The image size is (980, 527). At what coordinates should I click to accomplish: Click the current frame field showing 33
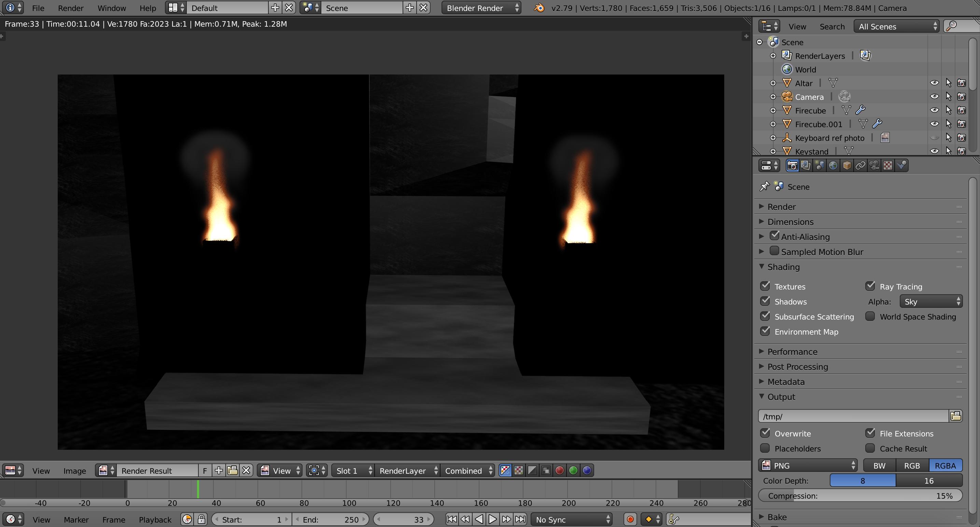pos(403,519)
